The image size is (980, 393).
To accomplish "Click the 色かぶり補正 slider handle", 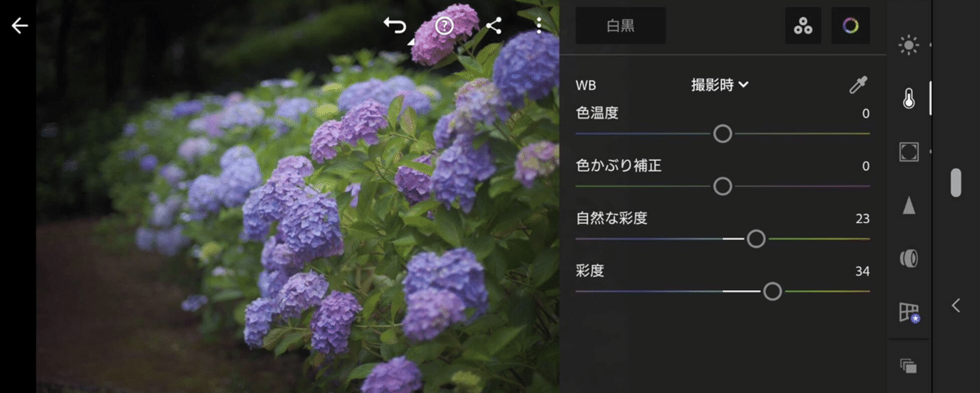I will [723, 186].
